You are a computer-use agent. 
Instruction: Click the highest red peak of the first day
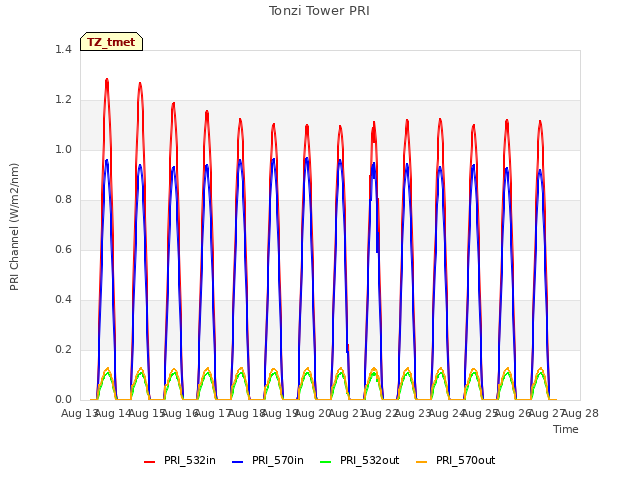click(107, 80)
